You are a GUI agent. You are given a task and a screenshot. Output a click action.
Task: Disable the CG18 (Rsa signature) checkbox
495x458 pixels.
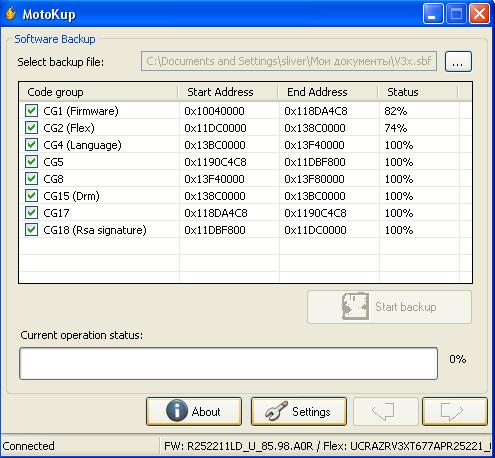point(31,229)
